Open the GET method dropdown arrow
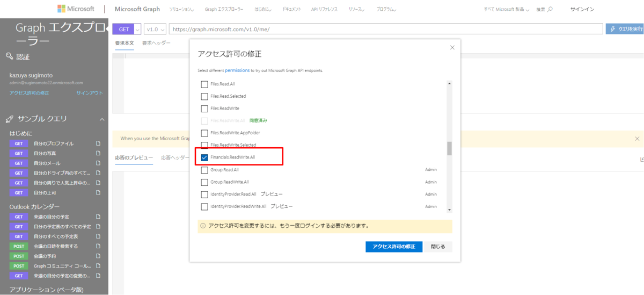The width and height of the screenshot is (644, 295). (x=137, y=29)
